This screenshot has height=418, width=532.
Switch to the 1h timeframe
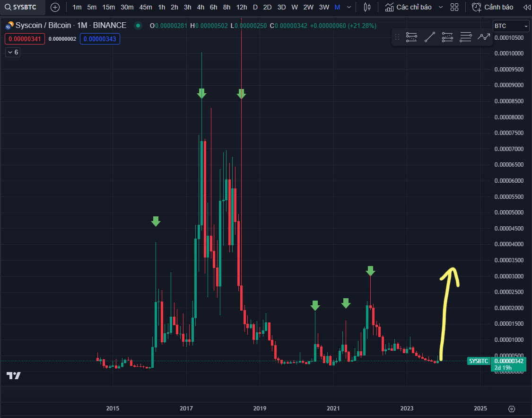click(x=162, y=7)
